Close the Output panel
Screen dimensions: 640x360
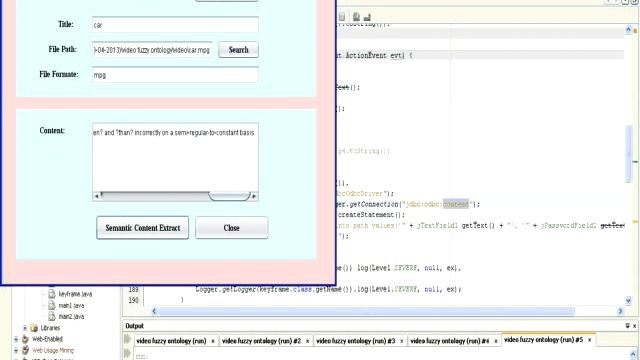click(634, 326)
